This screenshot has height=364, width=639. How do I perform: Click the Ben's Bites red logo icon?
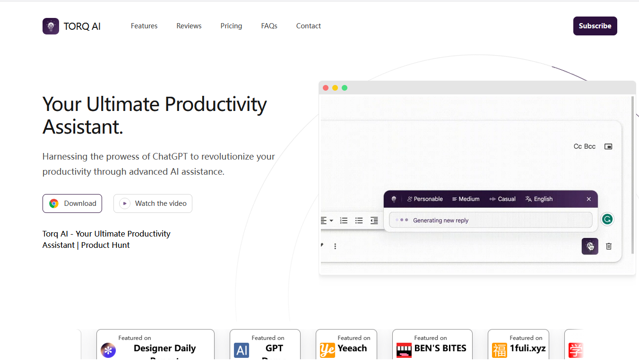click(404, 350)
